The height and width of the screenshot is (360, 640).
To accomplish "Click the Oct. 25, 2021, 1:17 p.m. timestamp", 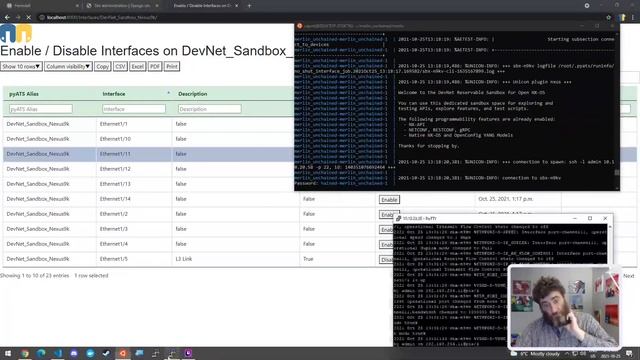I will point(505,199).
